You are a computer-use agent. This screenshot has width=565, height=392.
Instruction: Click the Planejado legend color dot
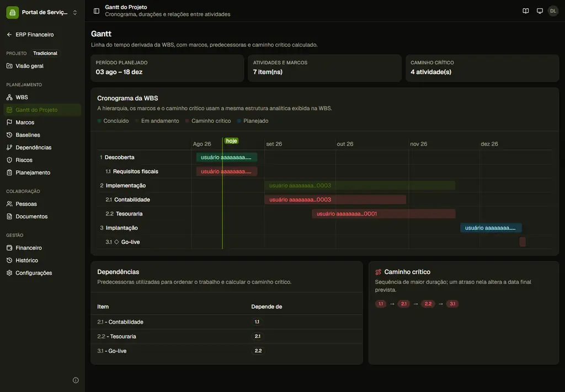[239, 121]
